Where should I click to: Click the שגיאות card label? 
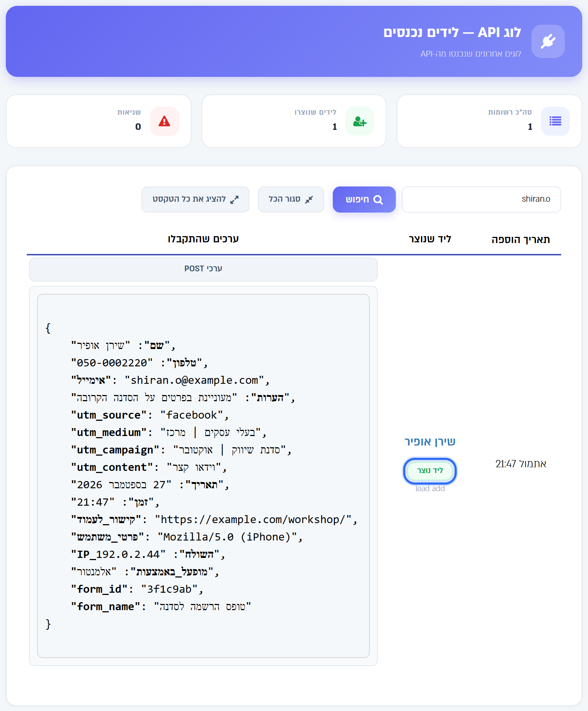pyautogui.click(x=129, y=112)
